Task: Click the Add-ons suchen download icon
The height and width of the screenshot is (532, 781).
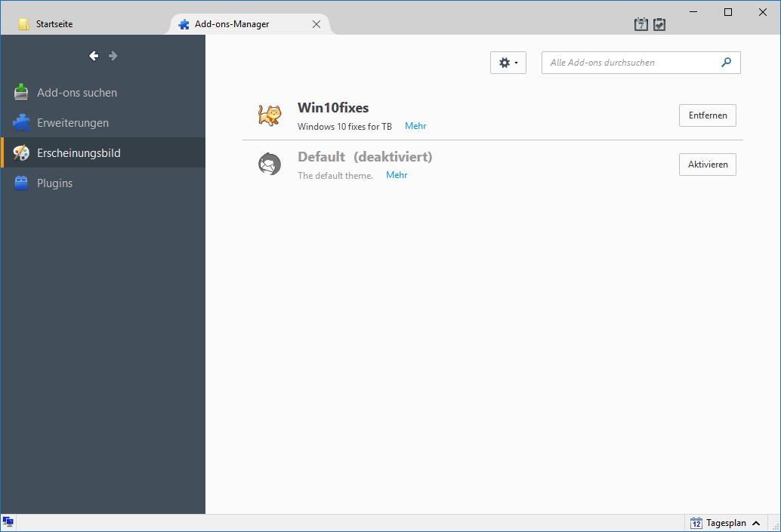Action: pos(21,92)
